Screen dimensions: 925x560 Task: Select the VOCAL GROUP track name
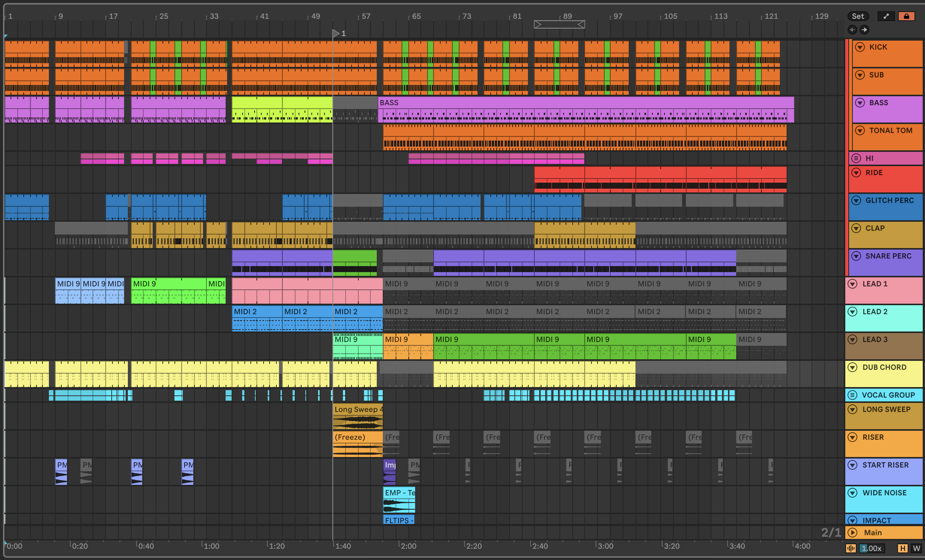888,395
